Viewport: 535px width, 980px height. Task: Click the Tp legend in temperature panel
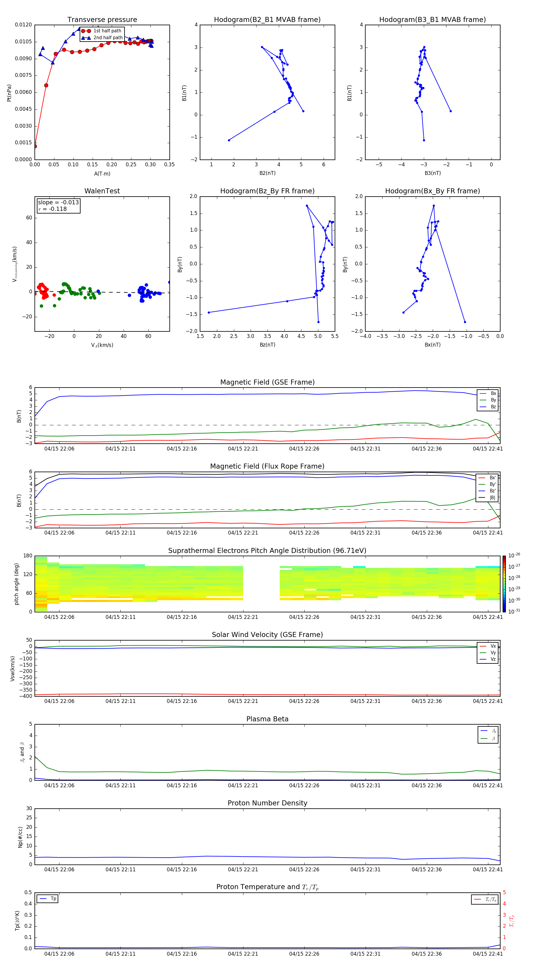point(48,899)
